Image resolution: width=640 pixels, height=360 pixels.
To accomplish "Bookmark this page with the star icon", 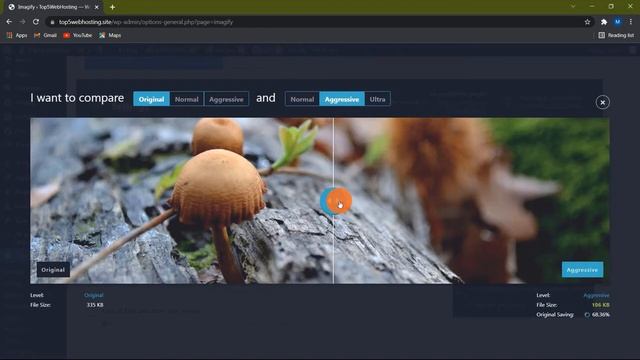I will click(x=587, y=22).
